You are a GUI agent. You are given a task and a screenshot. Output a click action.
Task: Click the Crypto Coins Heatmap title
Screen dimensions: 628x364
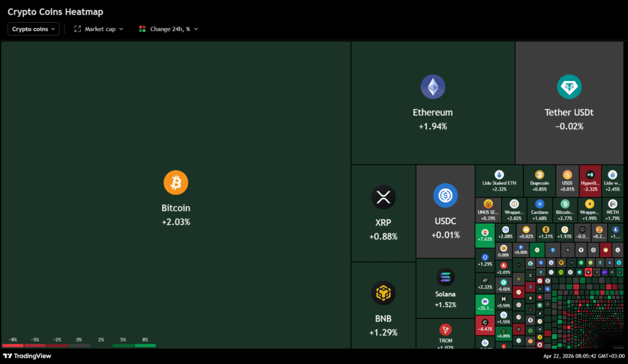[x=55, y=12]
